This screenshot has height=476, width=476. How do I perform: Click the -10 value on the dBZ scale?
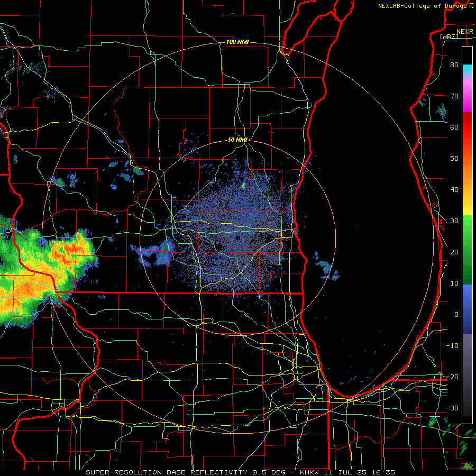tap(452, 346)
